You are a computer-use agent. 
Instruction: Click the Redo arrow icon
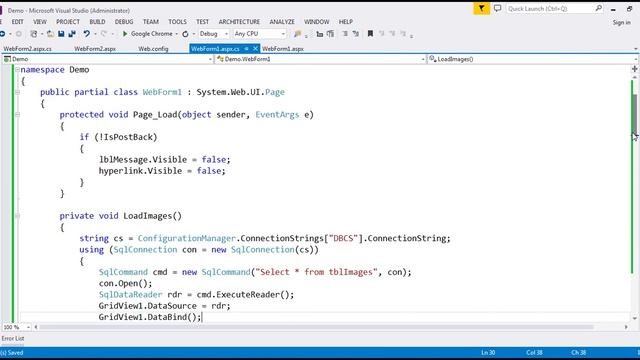(104, 34)
